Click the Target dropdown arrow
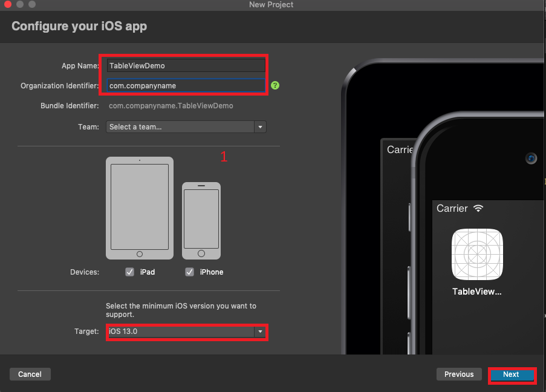This screenshot has width=546, height=392. click(260, 332)
